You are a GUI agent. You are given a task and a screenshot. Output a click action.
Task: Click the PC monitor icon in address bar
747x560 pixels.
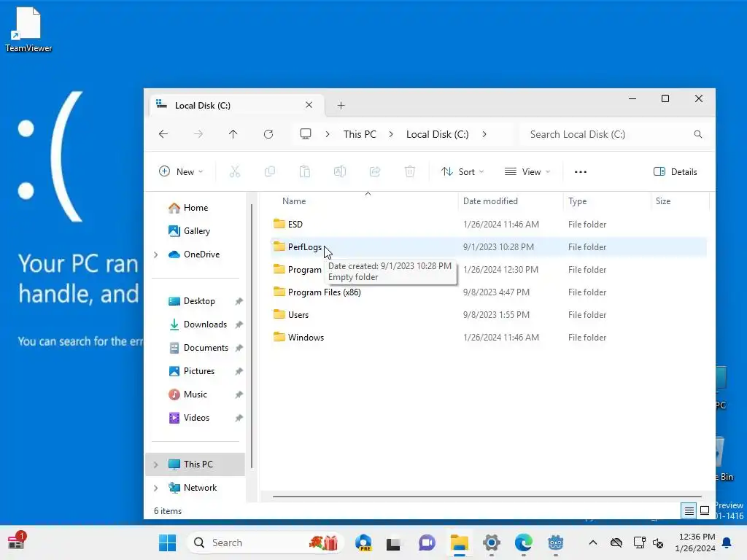tap(306, 134)
